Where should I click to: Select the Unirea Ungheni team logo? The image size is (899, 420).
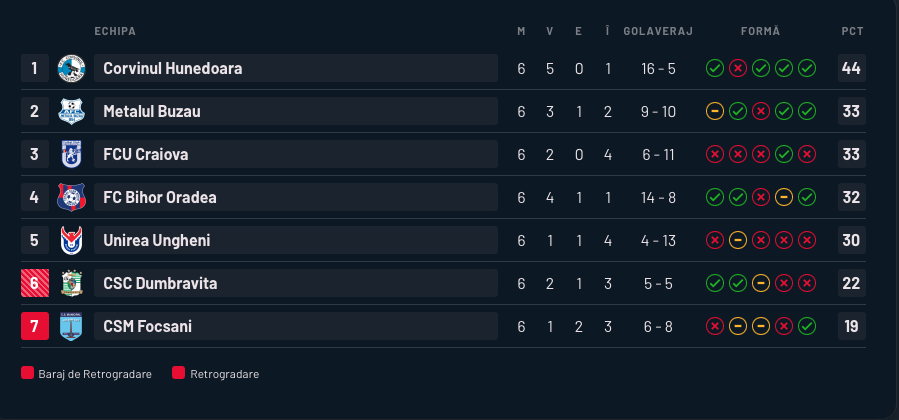pyautogui.click(x=71, y=240)
